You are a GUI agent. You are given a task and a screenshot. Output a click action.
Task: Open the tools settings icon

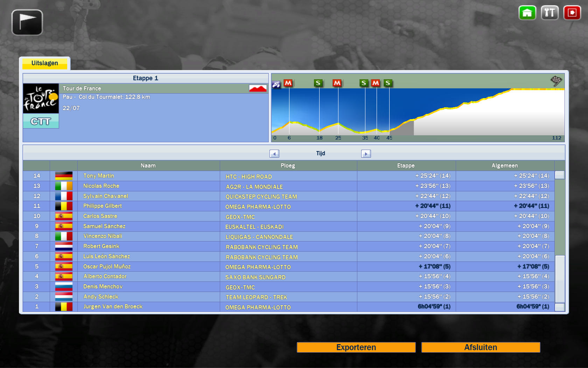[x=549, y=13]
